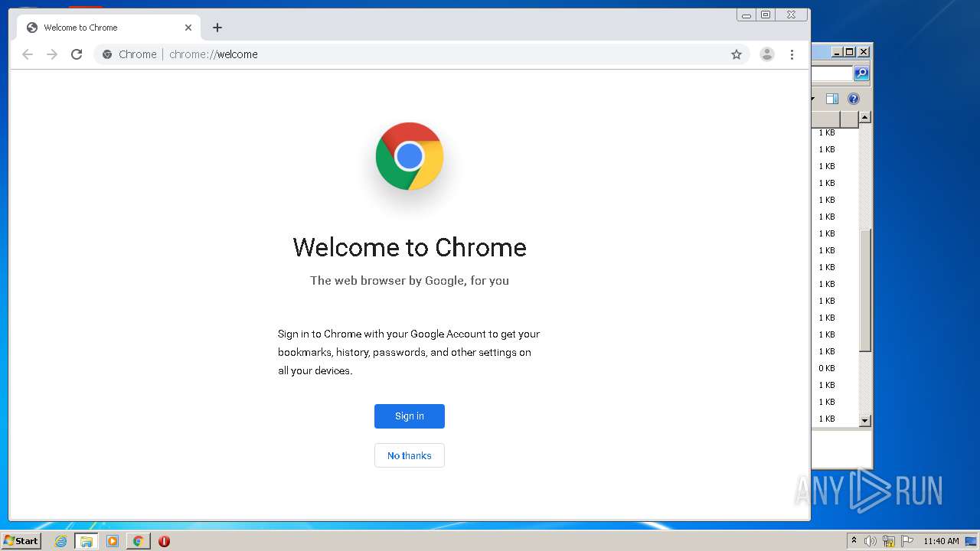Minimize the Chrome window
Viewport: 980px width, 551px height.
746,15
